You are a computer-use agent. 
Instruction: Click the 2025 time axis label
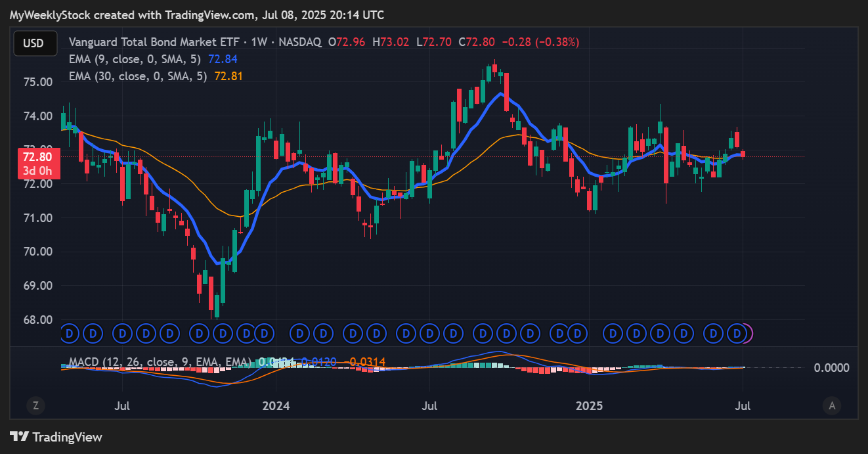590,405
